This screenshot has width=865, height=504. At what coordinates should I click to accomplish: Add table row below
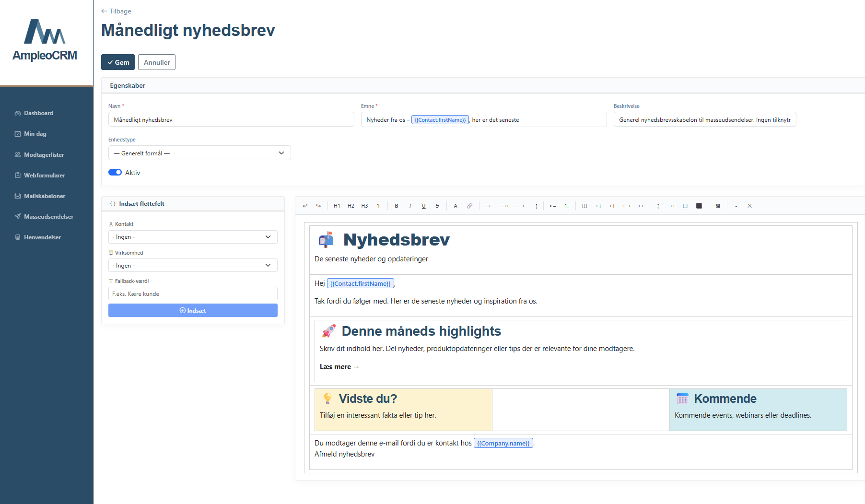click(x=598, y=206)
